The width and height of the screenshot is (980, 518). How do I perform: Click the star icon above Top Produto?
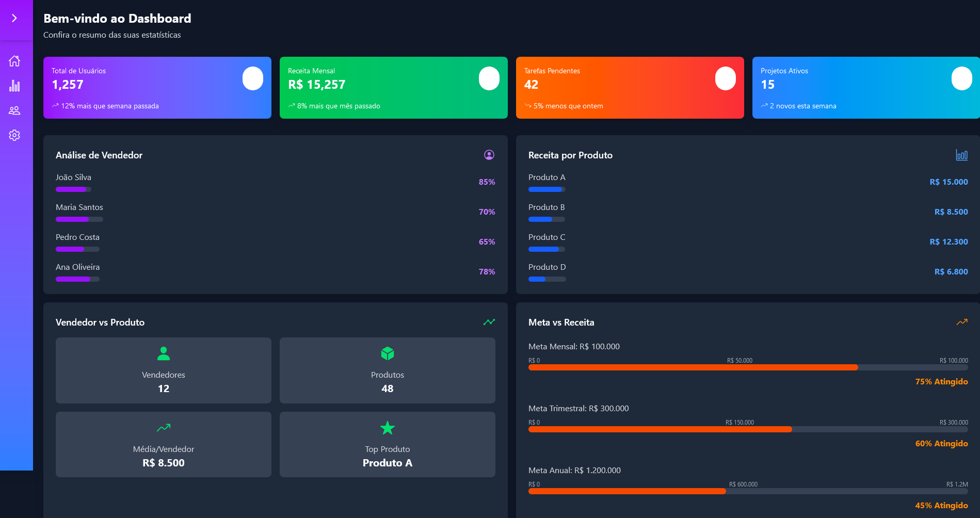[x=387, y=428]
